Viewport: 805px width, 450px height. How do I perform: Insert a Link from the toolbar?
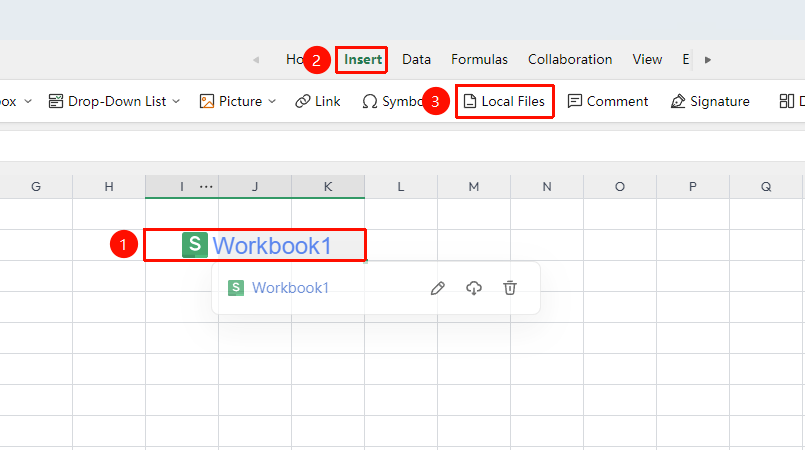click(318, 102)
